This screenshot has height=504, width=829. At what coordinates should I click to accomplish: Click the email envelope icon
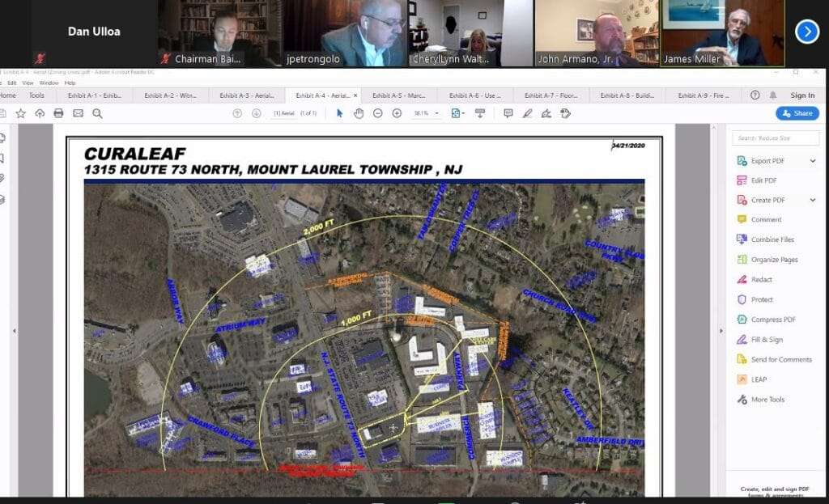[78, 113]
